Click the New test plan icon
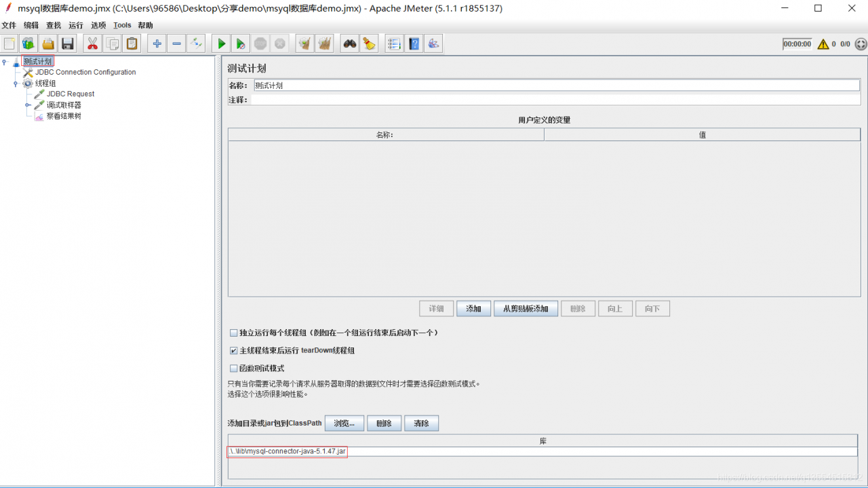868x488 pixels. pos(9,44)
